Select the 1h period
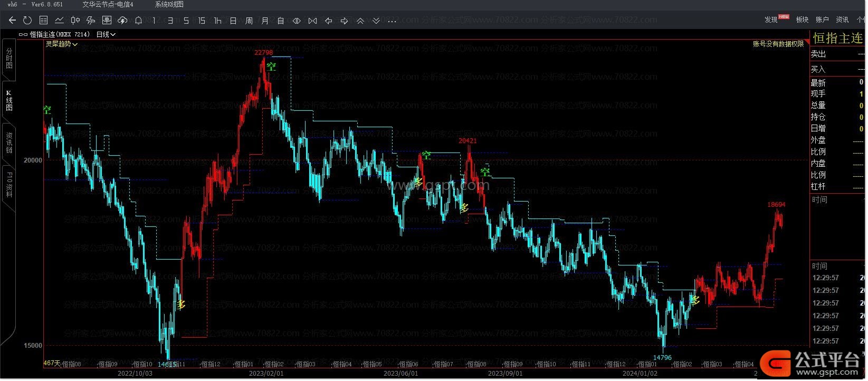 tap(217, 21)
